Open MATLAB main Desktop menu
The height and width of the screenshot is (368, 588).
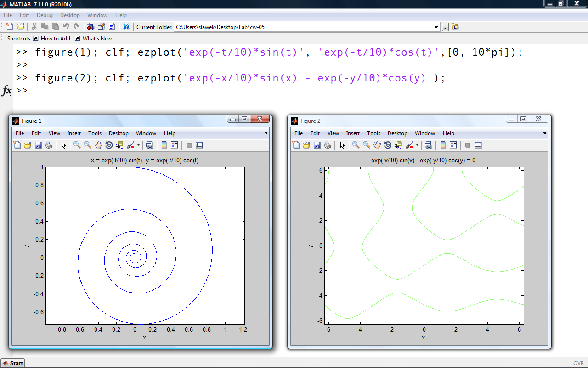[x=70, y=15]
